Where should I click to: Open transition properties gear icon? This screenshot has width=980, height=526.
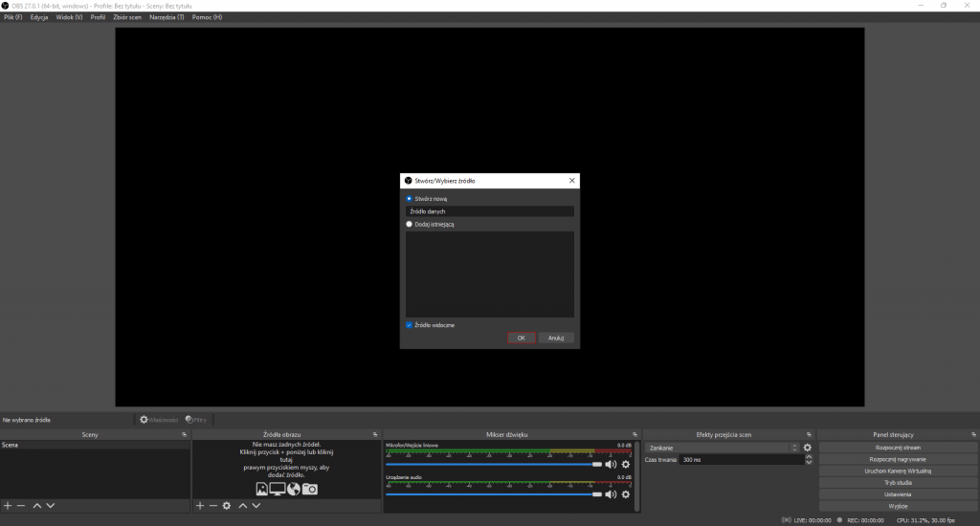coord(808,448)
